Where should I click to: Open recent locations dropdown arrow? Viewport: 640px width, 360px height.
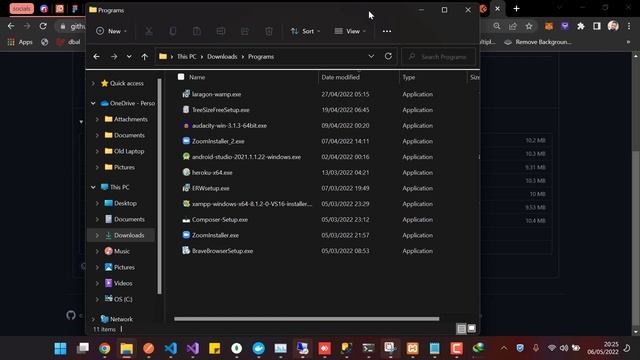tap(129, 57)
